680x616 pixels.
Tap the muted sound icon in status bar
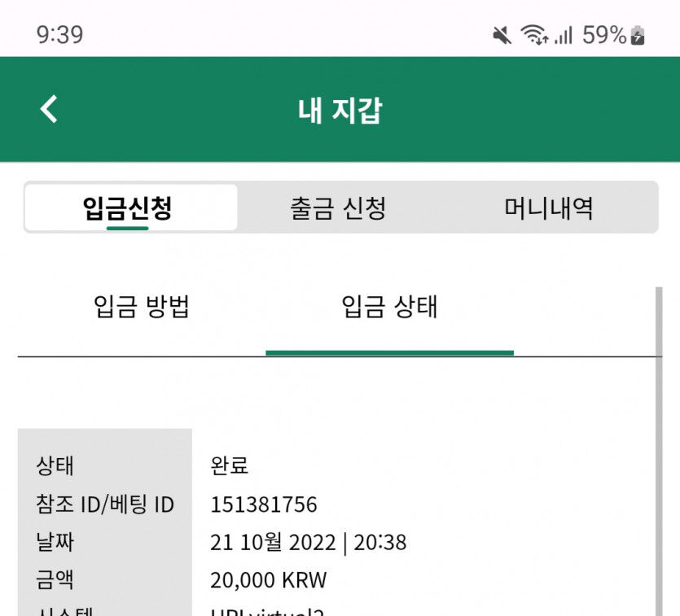(x=502, y=35)
